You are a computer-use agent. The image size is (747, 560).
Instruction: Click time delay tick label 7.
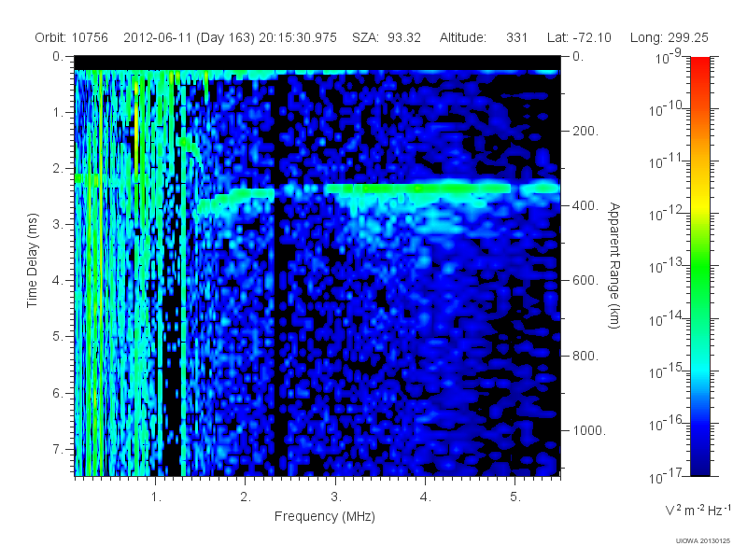(58, 449)
